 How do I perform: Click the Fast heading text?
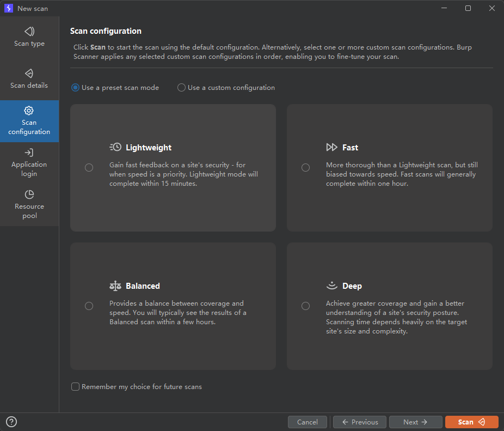(x=350, y=148)
